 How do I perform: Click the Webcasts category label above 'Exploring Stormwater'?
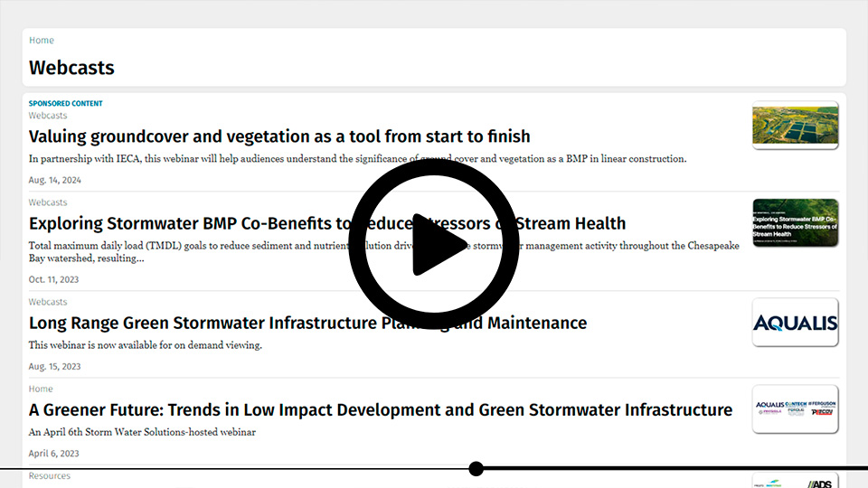[48, 202]
